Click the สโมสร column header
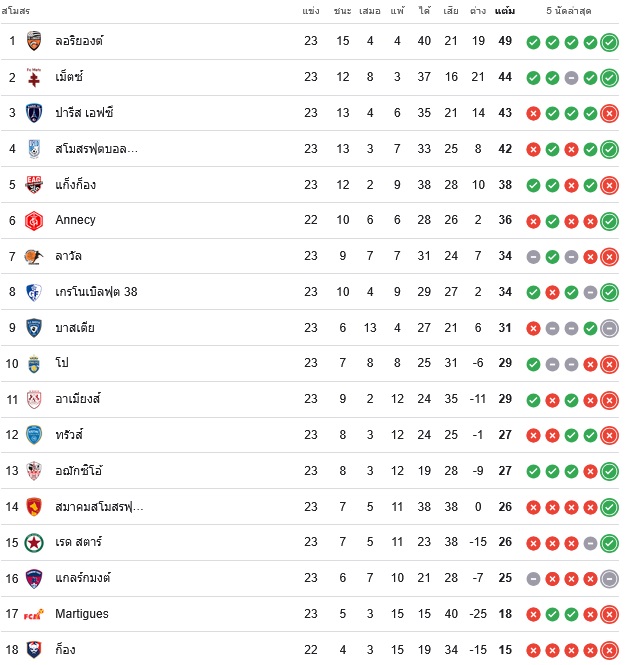The width and height of the screenshot is (627, 665). coord(16,11)
